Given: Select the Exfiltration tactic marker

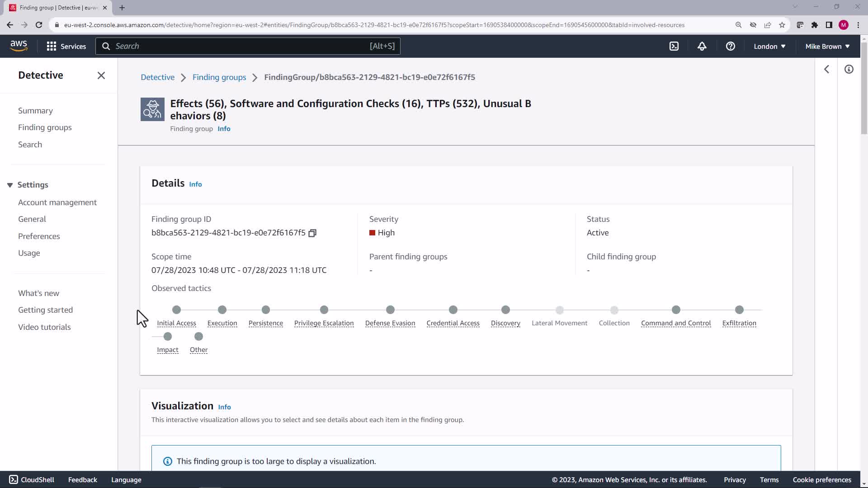Looking at the screenshot, I should tap(739, 310).
